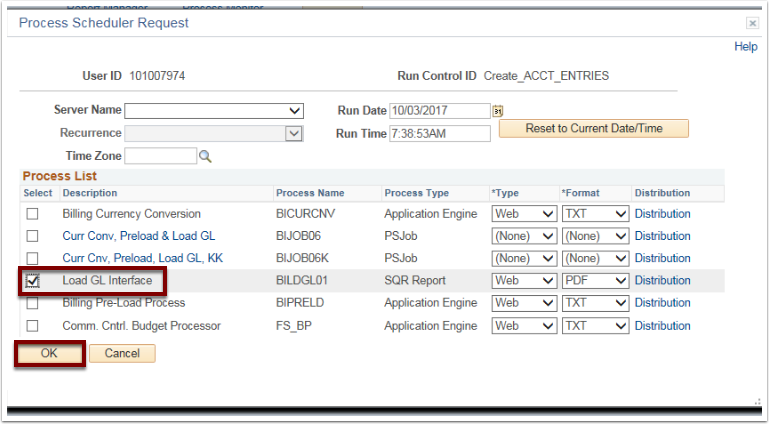
Task: Change Type dropdown for BILDGL01 row
Action: (524, 280)
